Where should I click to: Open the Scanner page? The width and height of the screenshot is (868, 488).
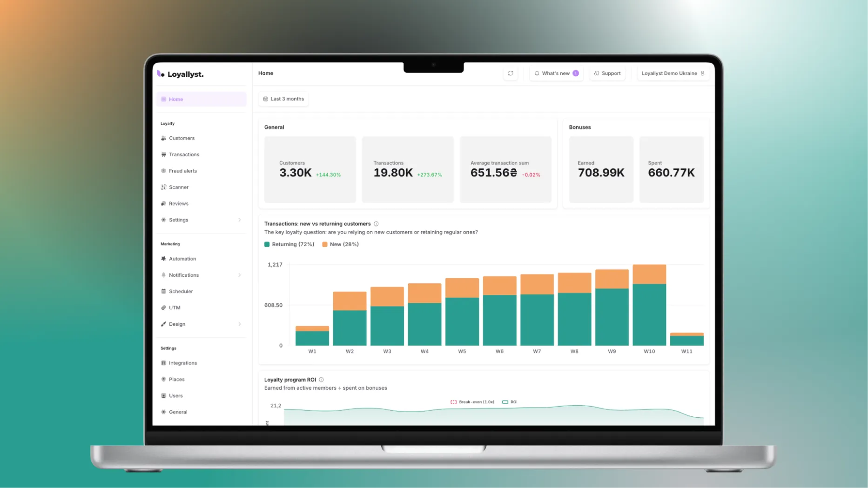pos(201,187)
